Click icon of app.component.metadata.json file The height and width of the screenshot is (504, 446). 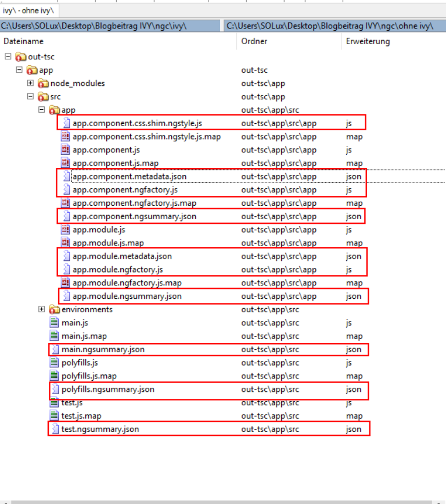[66, 176]
